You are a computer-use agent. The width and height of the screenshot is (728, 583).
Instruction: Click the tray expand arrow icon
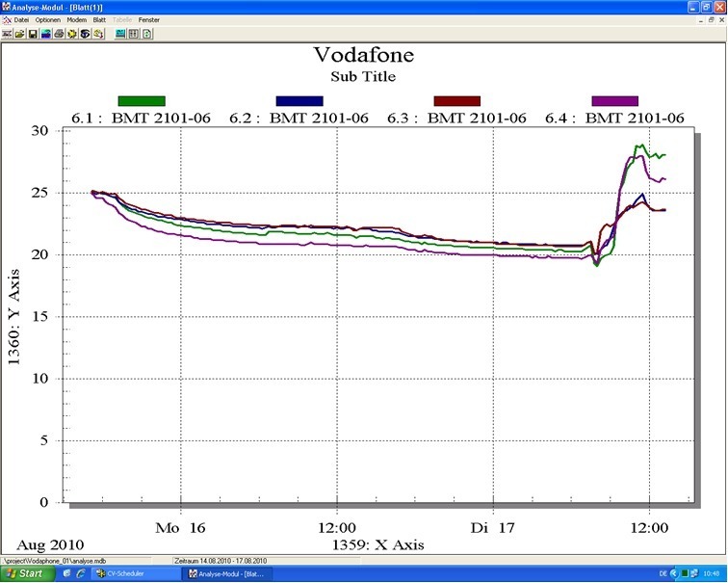[x=674, y=574]
